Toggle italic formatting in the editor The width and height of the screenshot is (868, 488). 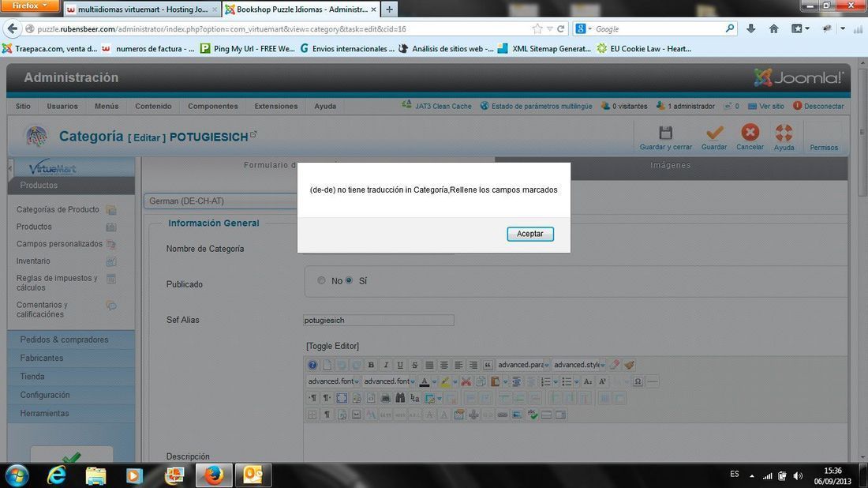386,365
